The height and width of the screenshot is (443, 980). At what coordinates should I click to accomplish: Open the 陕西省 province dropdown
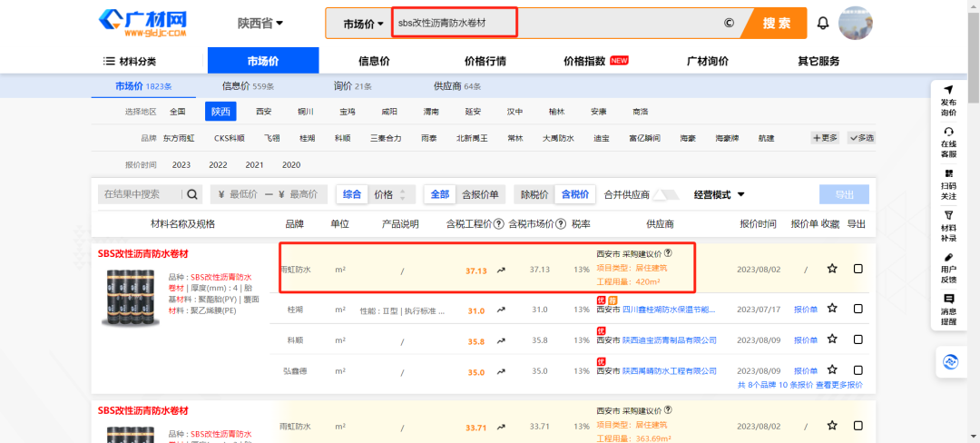(260, 23)
